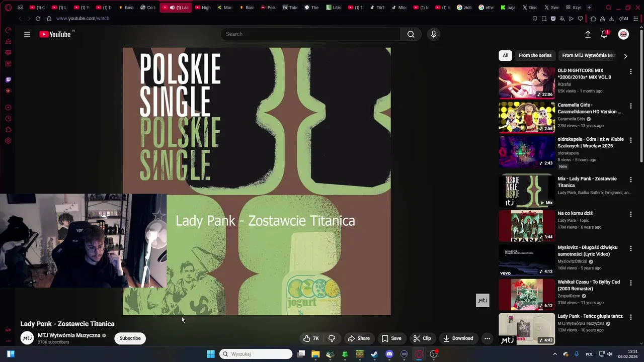Image resolution: width=644 pixels, height=362 pixels.
Task: Open options for Na co komu dziś
Action: coord(630,214)
